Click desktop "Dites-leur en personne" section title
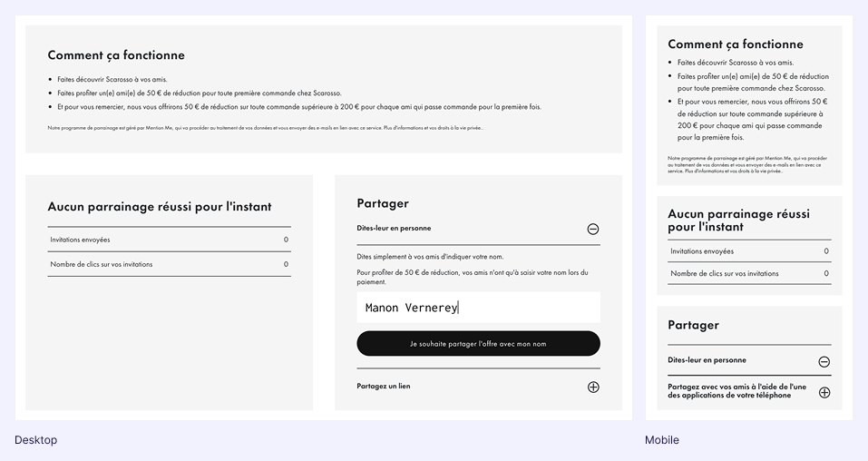The width and height of the screenshot is (868, 461). pyautogui.click(x=394, y=228)
